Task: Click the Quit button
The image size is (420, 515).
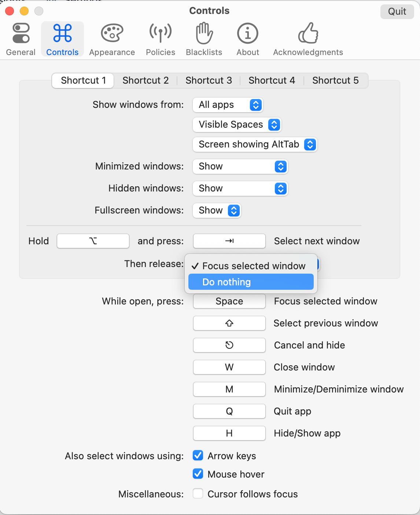Action: (397, 11)
